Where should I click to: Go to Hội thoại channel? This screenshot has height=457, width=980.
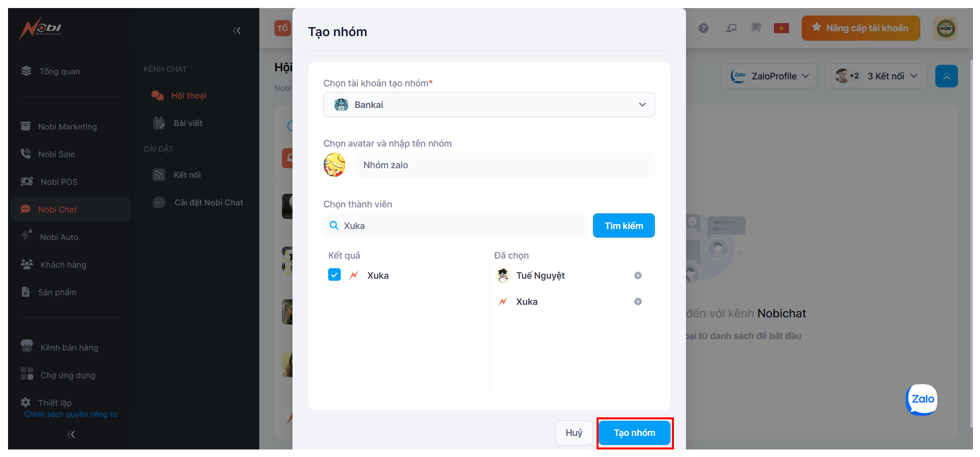(x=188, y=95)
